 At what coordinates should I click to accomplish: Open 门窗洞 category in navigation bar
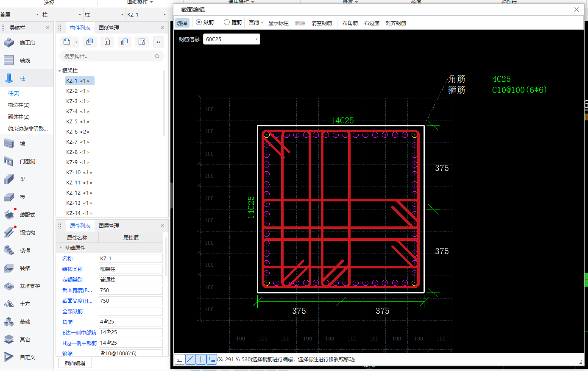point(27,162)
